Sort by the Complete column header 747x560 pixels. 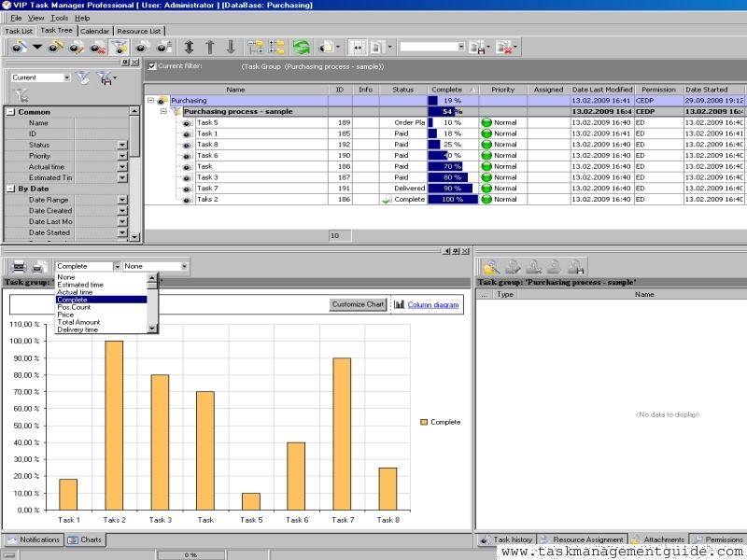click(453, 90)
